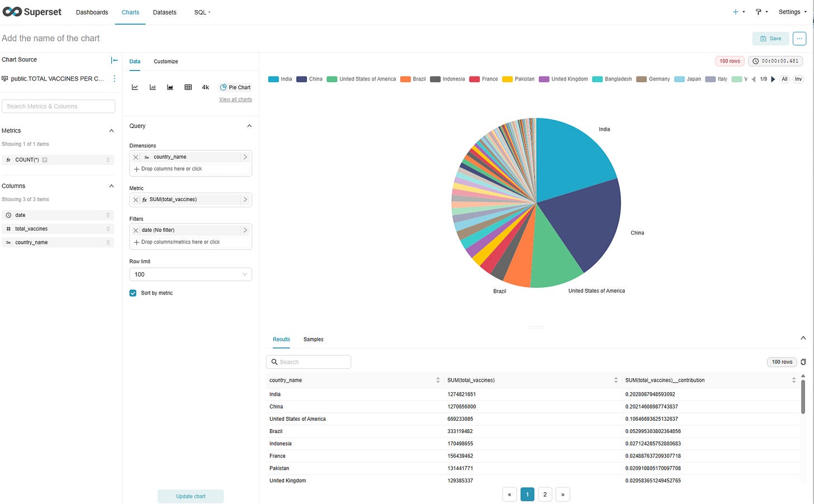Toggle the Sort by metric checkbox
Viewport: 814px width, 504px height.
coord(133,293)
